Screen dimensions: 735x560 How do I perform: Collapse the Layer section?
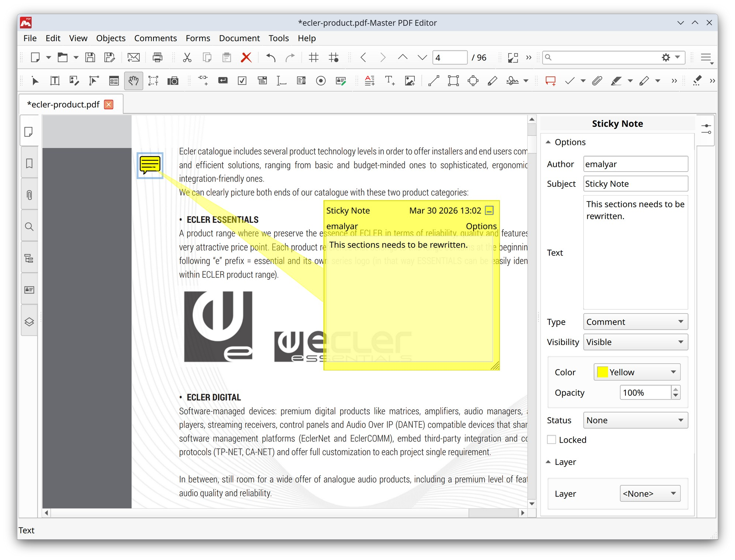click(548, 462)
